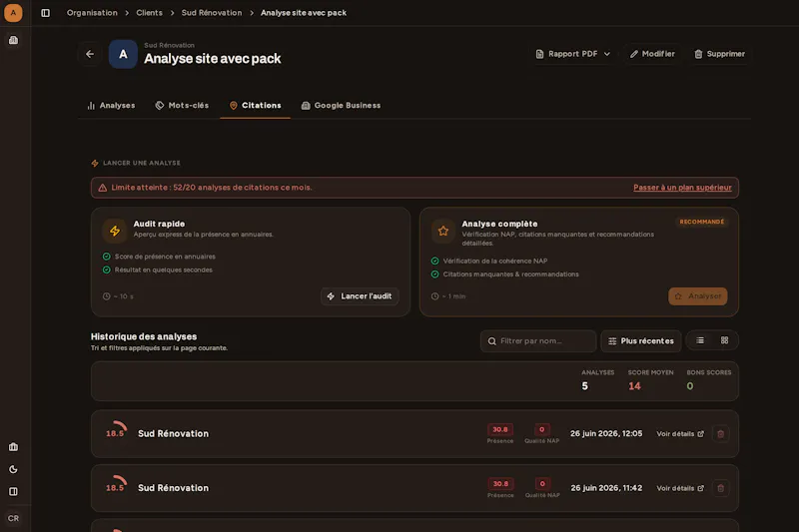This screenshot has height=532, width=799.
Task: Delete the 11:42 analysis with trash icon
Action: tap(720, 488)
